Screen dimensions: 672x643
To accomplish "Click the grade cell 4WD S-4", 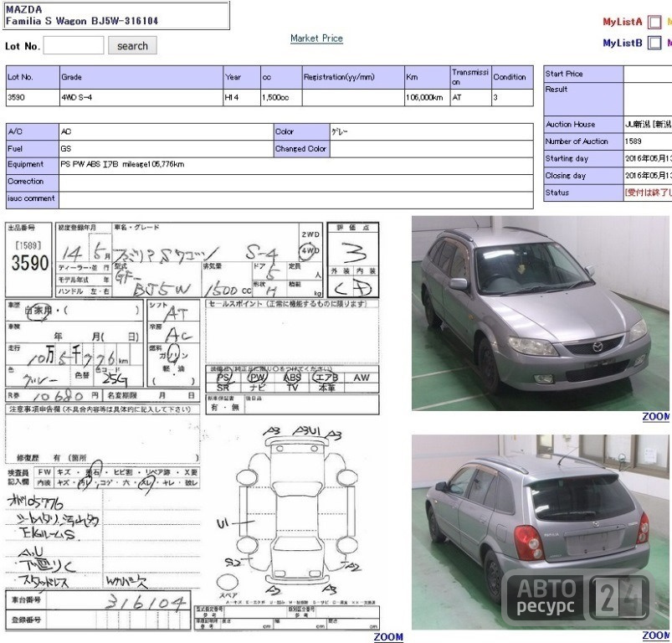I will point(141,98).
